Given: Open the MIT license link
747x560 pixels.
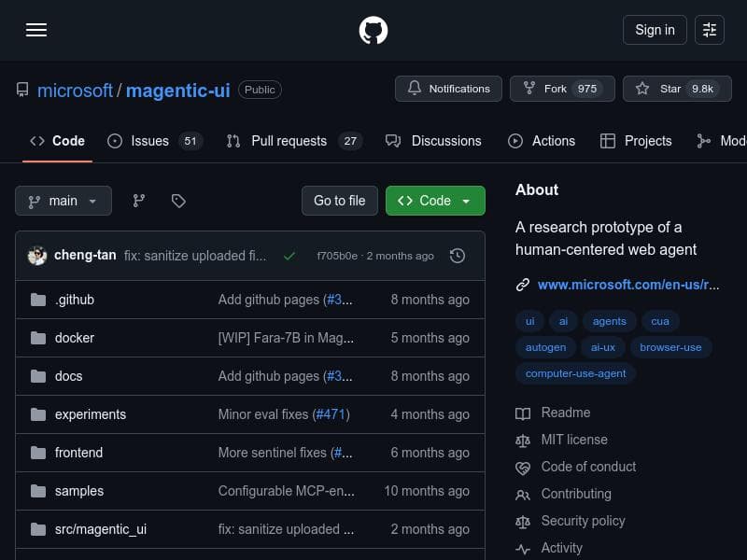Looking at the screenshot, I should [574, 440].
